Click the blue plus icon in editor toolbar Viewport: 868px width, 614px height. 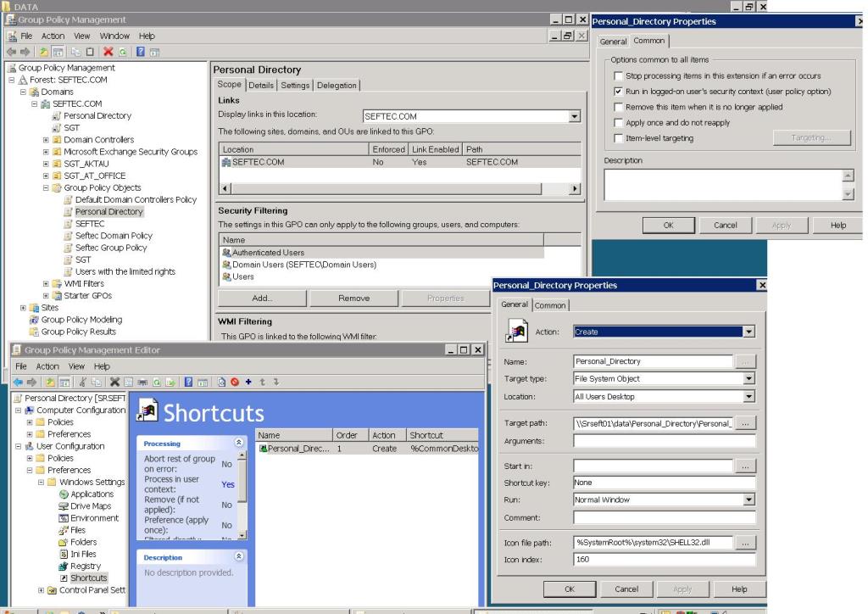248,382
